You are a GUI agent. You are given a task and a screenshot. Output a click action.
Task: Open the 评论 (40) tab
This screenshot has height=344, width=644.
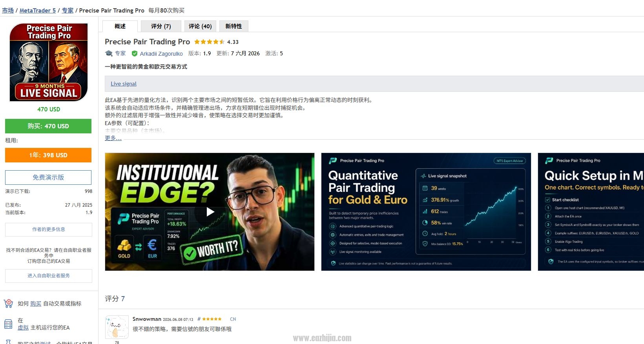click(x=200, y=26)
